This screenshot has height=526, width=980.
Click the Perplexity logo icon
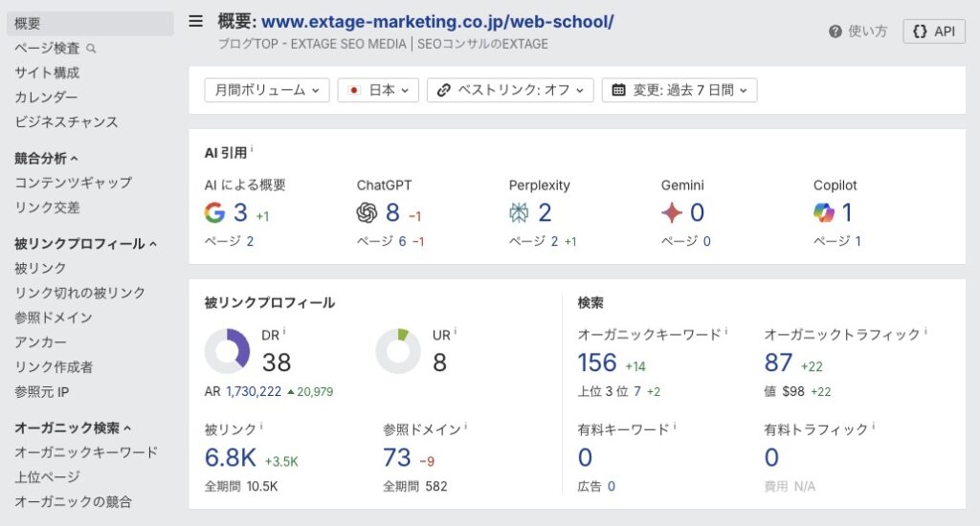click(x=519, y=212)
